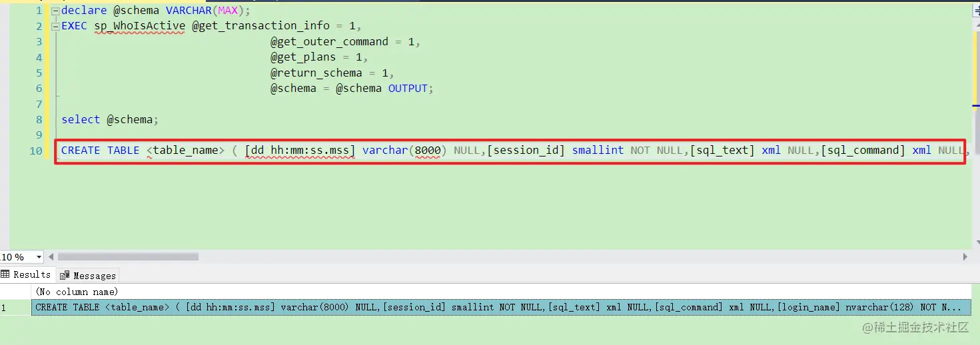The width and height of the screenshot is (980, 345).
Task: Click [dd hh:mm:ss.mss] column in editor
Action: [x=300, y=151]
